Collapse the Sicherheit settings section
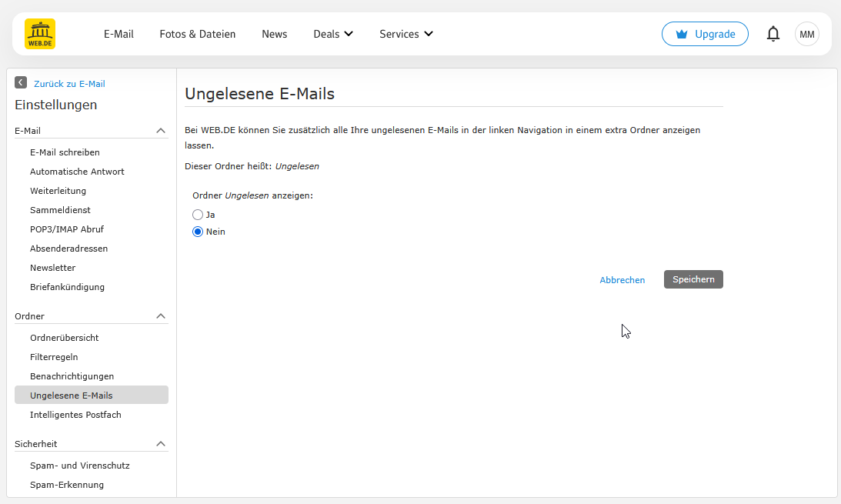The height and width of the screenshot is (504, 841). click(161, 444)
